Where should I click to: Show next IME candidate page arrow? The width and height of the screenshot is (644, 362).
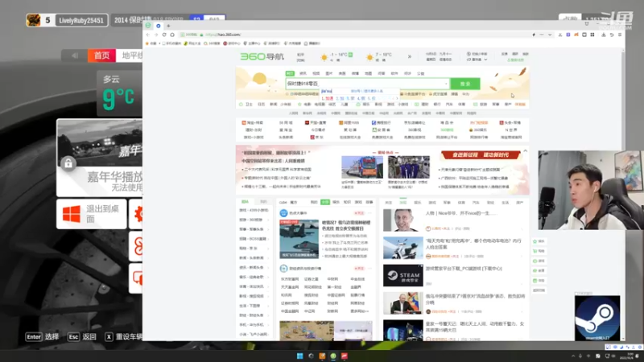(397, 98)
